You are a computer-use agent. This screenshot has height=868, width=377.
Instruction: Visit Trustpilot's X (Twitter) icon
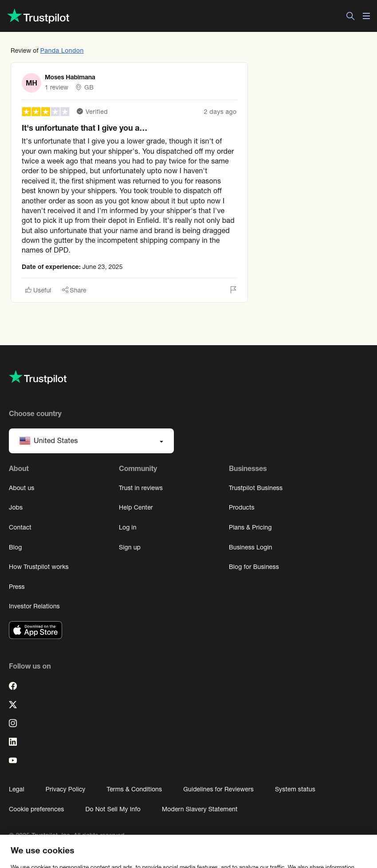tap(13, 705)
